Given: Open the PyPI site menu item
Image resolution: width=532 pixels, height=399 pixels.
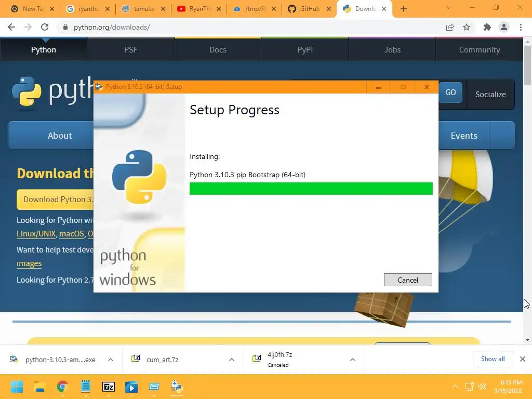Looking at the screenshot, I should click(305, 49).
